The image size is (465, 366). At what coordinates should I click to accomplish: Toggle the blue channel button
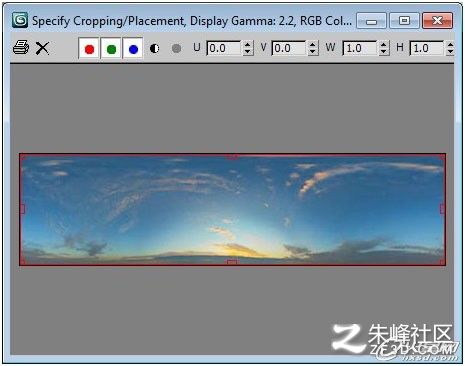pos(133,49)
